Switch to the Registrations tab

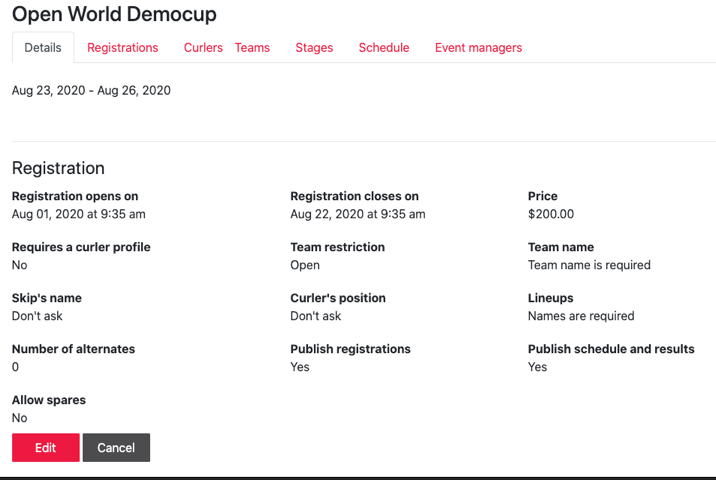point(122,47)
